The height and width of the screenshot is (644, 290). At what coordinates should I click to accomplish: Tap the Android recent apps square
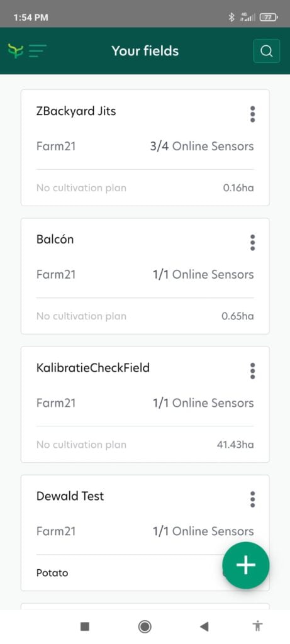(85, 626)
